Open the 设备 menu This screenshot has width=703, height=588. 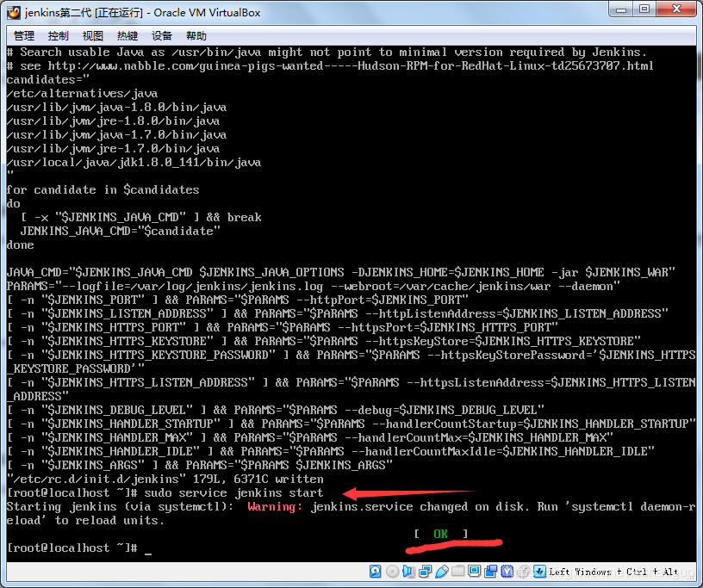[162, 36]
